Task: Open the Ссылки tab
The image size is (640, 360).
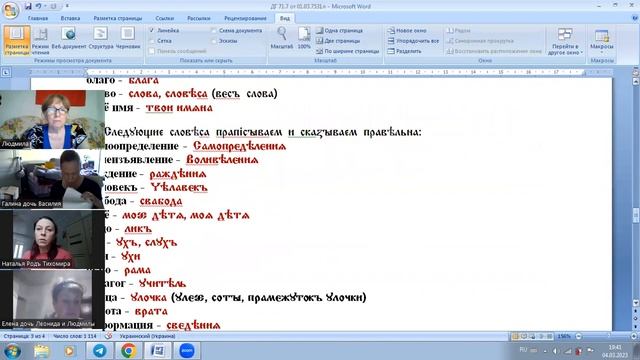Action: point(164,18)
